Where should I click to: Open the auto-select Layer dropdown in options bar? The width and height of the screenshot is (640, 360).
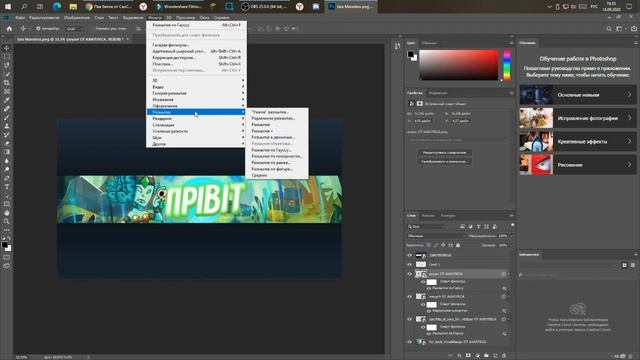pos(74,29)
